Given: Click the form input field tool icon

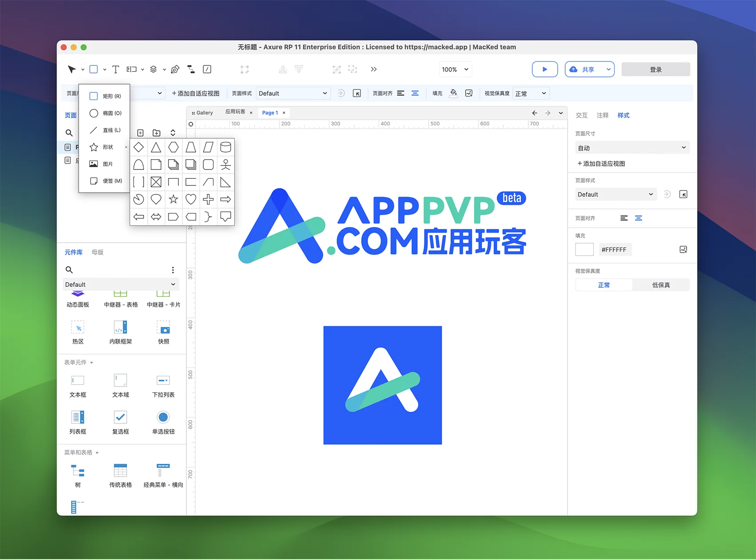Looking at the screenshot, I should point(131,69).
